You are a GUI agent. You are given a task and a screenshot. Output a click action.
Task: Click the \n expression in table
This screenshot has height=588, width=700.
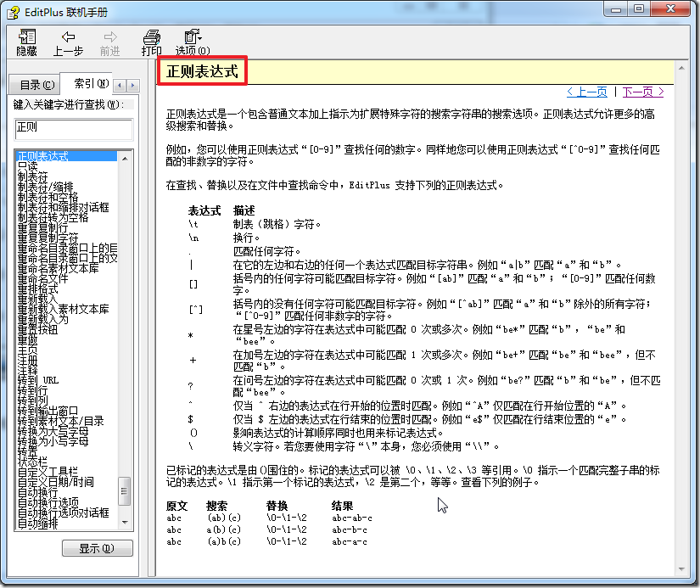pos(193,238)
